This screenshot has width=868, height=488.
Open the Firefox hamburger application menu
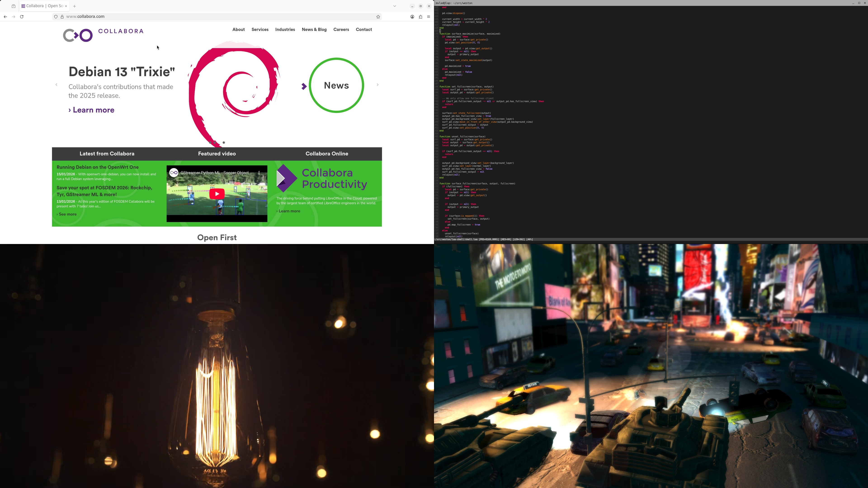coord(429,16)
